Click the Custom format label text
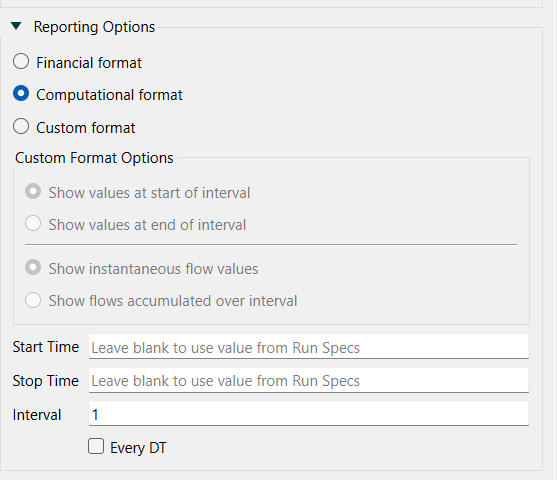 [x=86, y=128]
